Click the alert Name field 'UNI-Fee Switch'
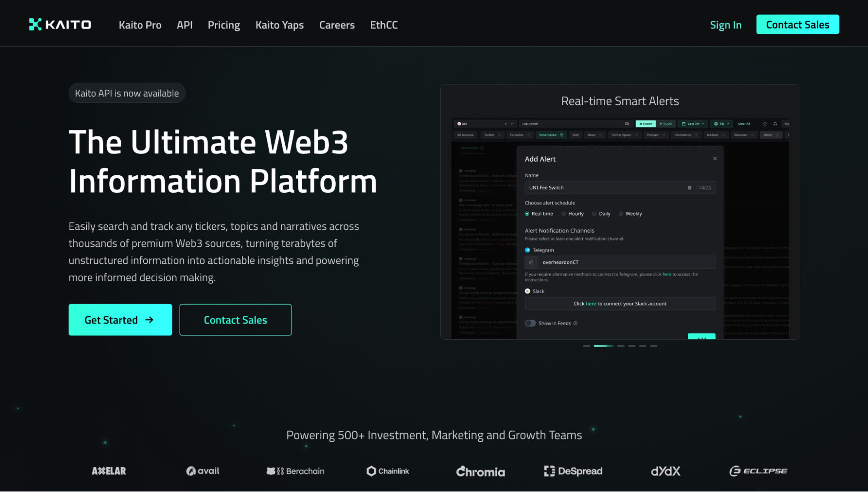The height and width of the screenshot is (492, 868). tap(620, 188)
